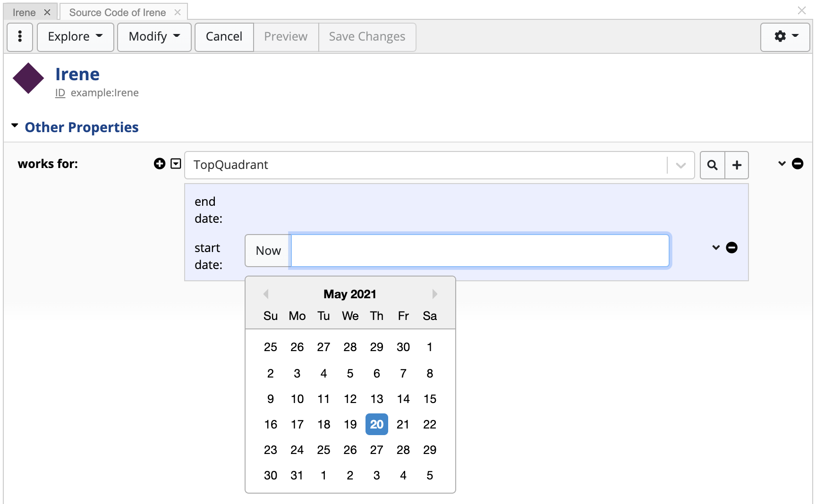Select May 20 in the calendar
Screen dimensions: 816x504
click(x=376, y=424)
